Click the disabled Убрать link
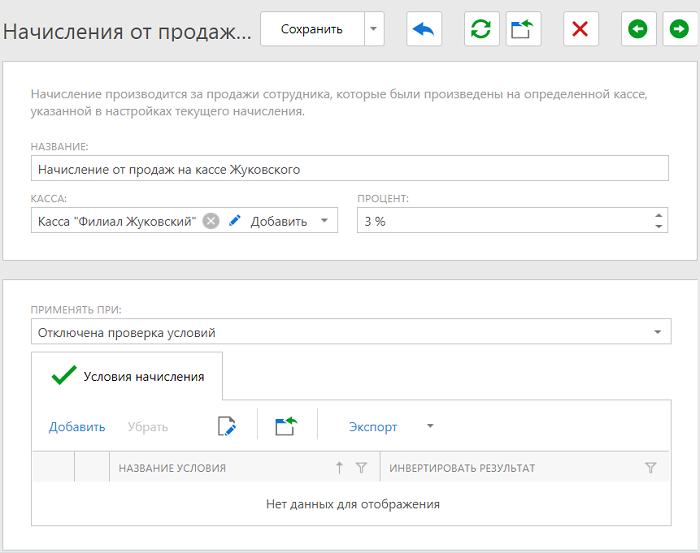This screenshot has width=700, height=553. 148,427
